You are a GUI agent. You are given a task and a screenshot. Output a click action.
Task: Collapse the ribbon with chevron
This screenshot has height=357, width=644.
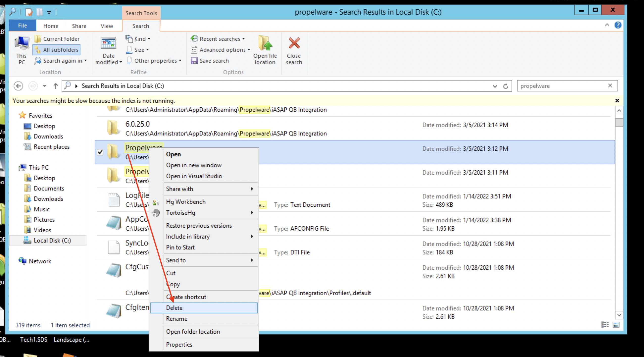pos(607,25)
